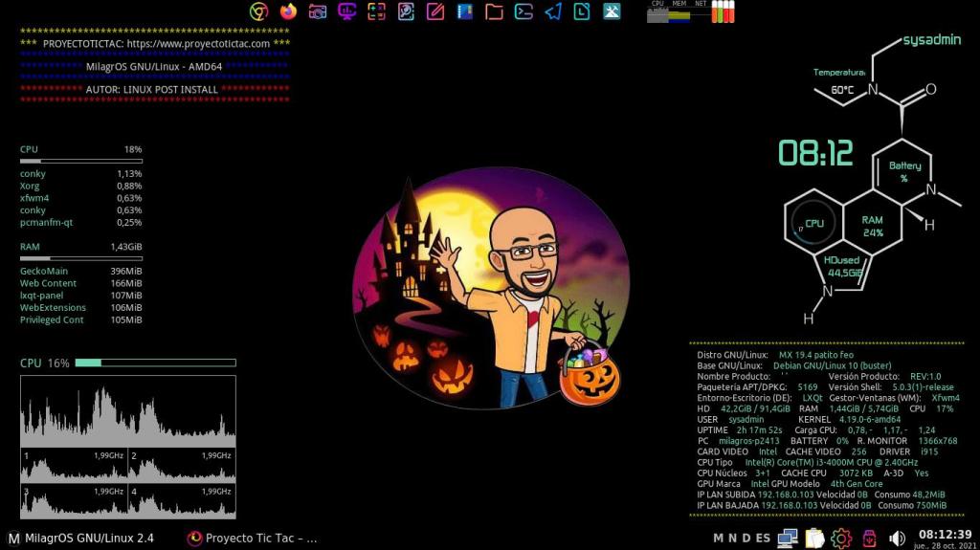Open the screenshot camera tool

[318, 11]
